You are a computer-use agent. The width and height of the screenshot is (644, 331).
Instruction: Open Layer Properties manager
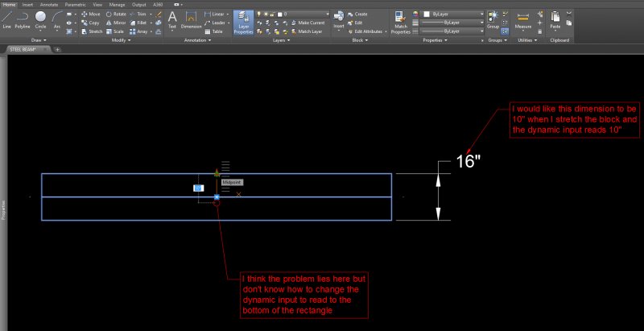click(244, 23)
